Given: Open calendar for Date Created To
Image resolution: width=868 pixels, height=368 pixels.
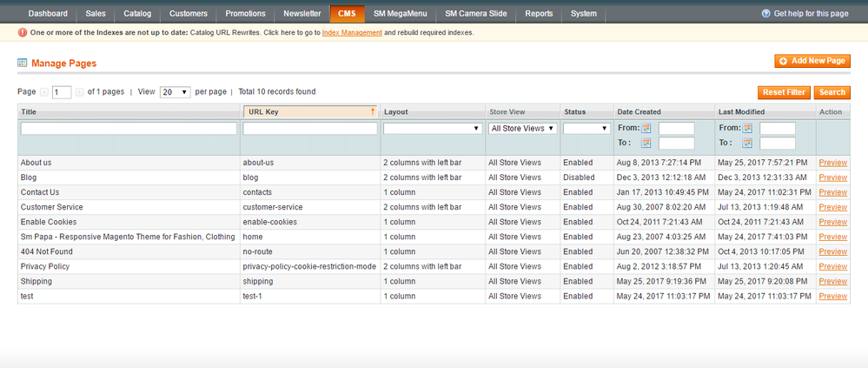Looking at the screenshot, I should [646, 144].
